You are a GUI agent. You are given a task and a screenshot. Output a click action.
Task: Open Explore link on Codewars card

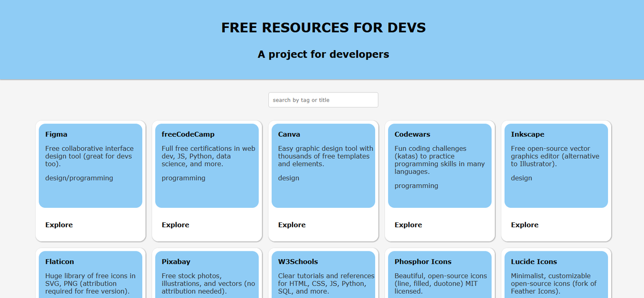[408, 225]
